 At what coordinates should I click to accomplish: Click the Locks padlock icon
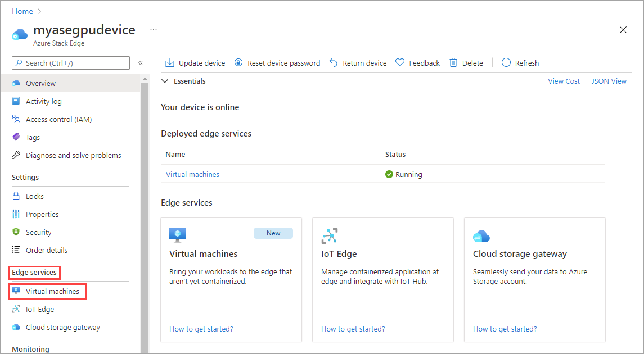16,196
